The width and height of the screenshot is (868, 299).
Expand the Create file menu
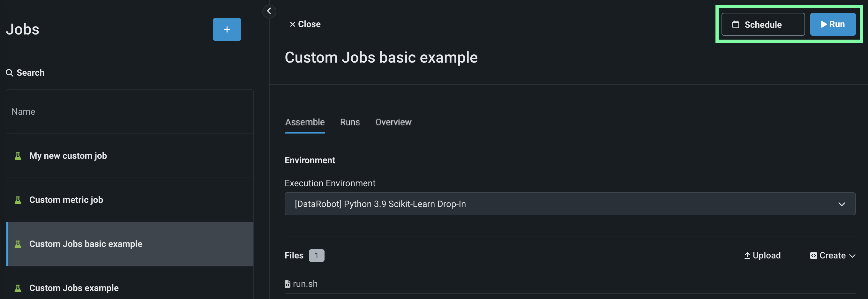click(832, 256)
